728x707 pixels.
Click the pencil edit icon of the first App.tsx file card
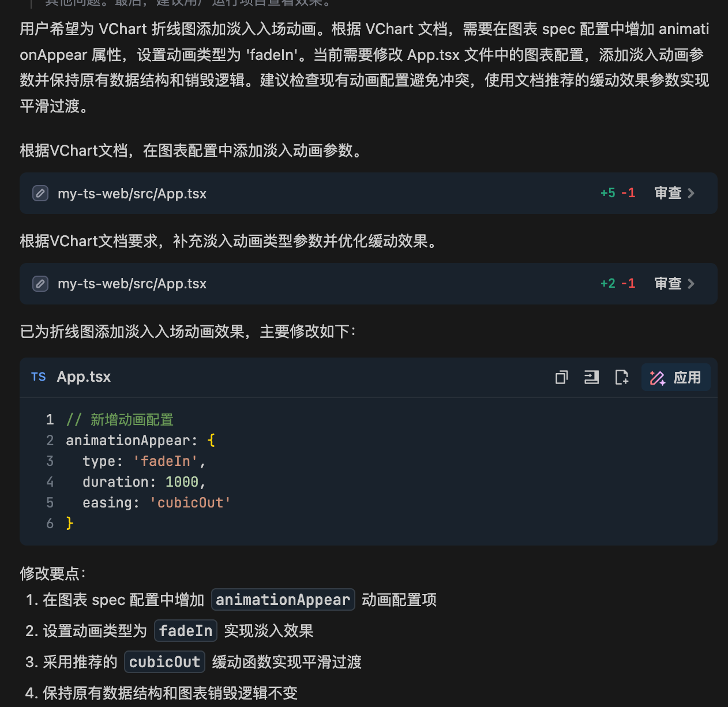[40, 193]
